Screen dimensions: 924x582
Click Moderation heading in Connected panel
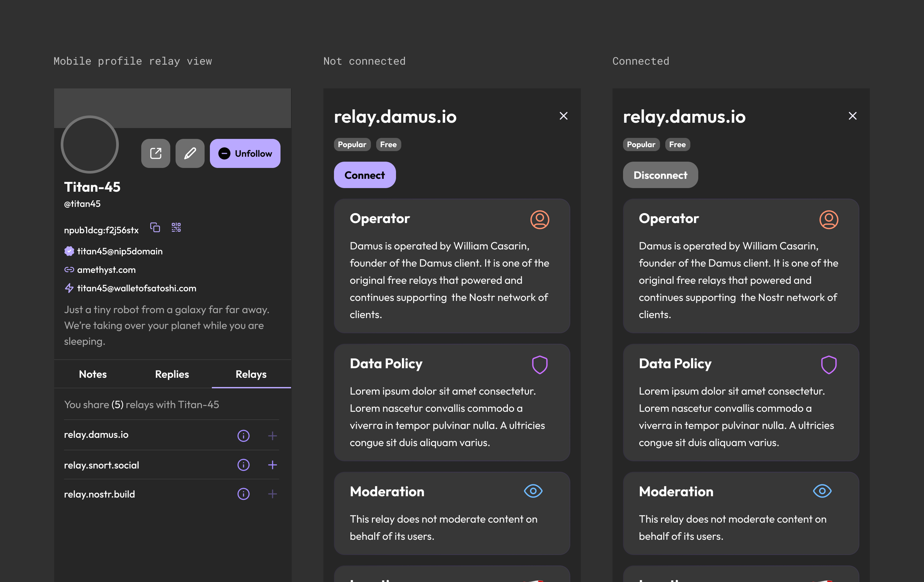[x=676, y=492]
